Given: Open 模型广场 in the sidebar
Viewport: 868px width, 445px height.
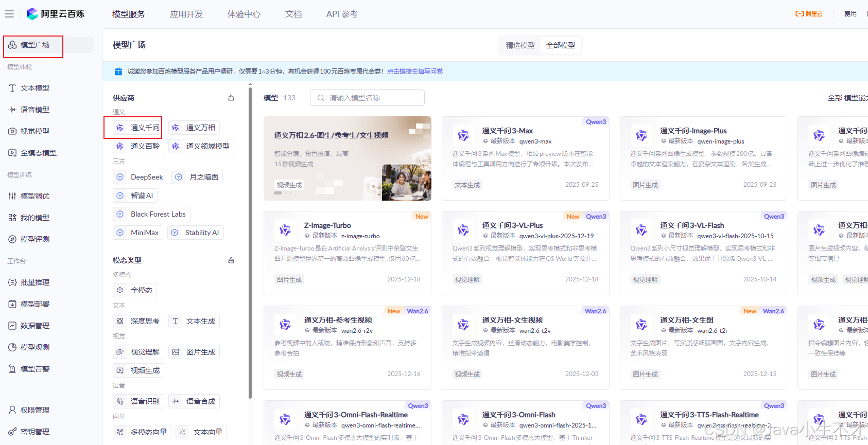Looking at the screenshot, I should (49, 45).
